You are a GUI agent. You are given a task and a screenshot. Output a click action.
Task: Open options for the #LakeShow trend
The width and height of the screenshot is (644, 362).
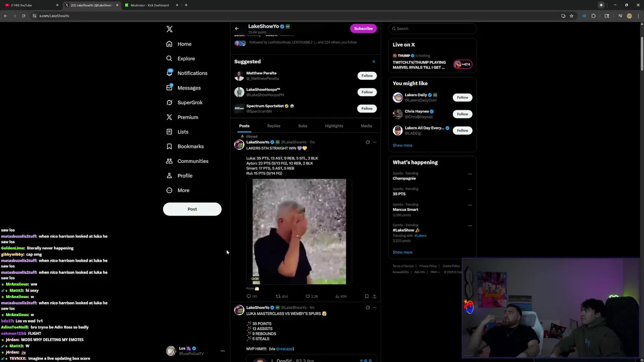470,226
